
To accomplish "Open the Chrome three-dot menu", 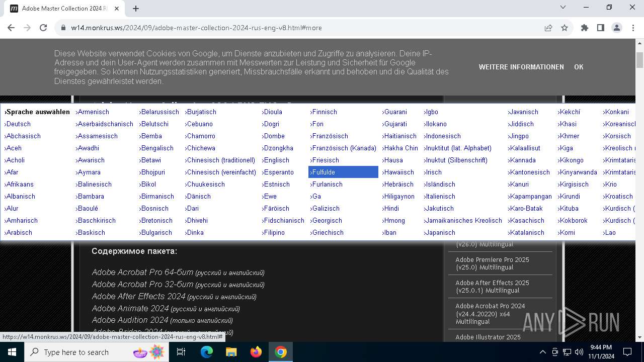I will (x=632, y=28).
